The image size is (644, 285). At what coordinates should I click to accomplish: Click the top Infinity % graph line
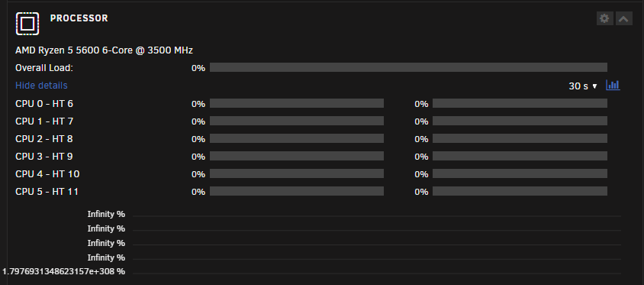(x=376, y=216)
